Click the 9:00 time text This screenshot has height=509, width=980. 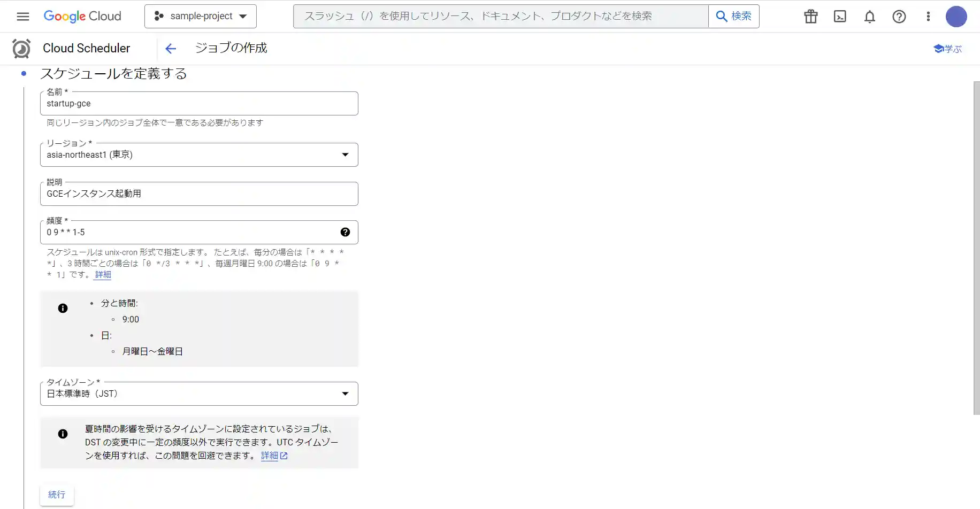[x=131, y=319]
